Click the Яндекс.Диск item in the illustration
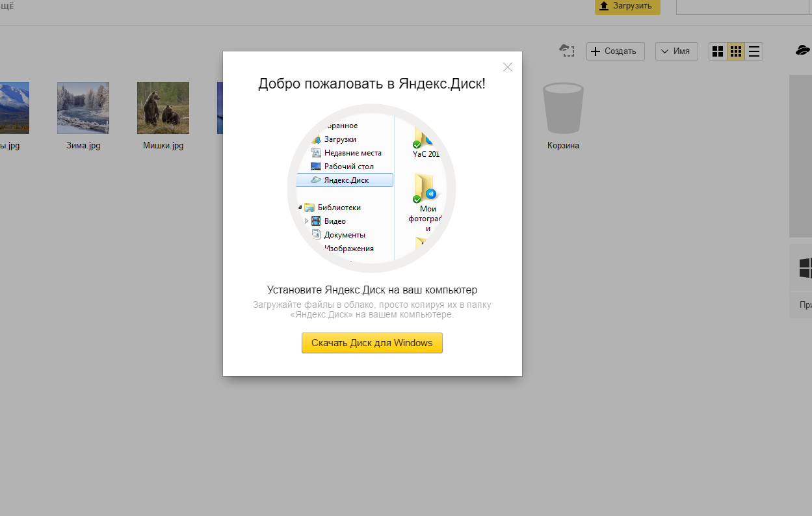 tap(345, 180)
